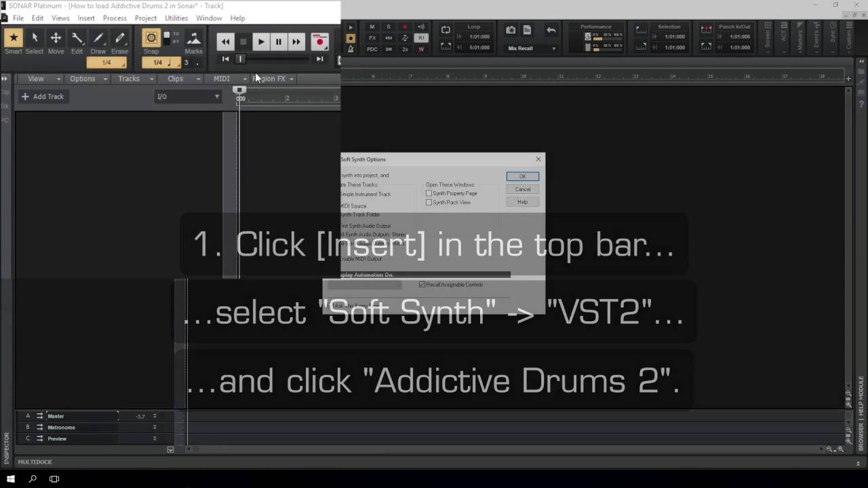Click Cancel in Soft Synth Options dialog

coord(522,189)
